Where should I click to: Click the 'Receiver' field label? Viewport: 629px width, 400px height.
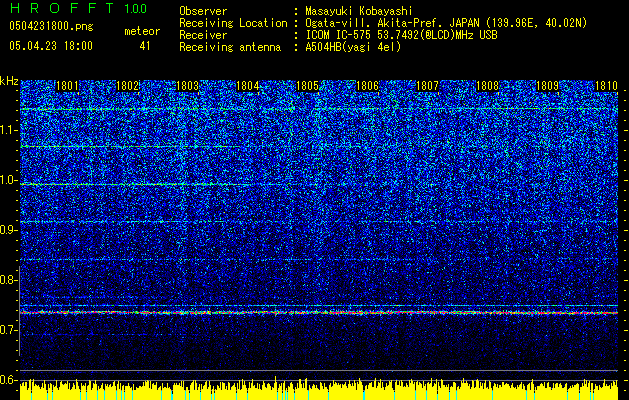pyautogui.click(x=203, y=35)
